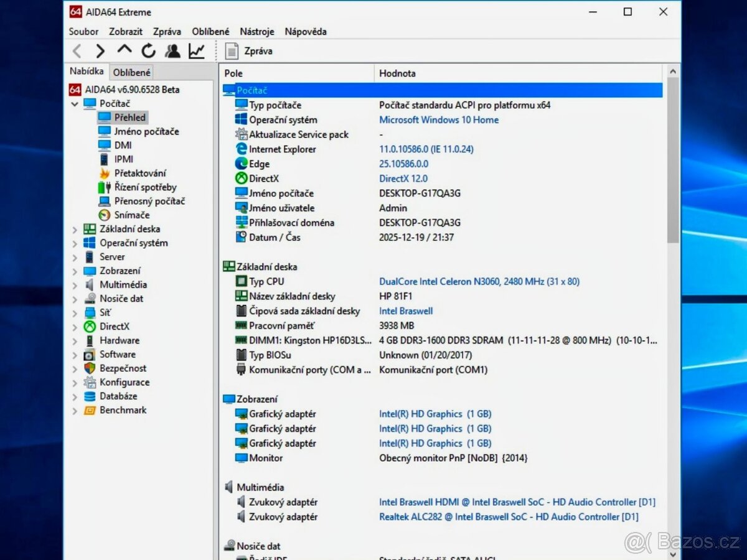747x560 pixels.
Task: Select the Řízení spotřeby battery icon
Action: (x=104, y=187)
